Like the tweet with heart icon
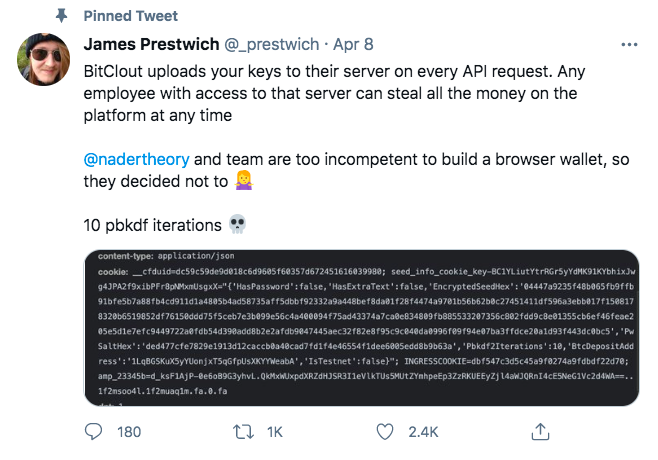 point(385,431)
